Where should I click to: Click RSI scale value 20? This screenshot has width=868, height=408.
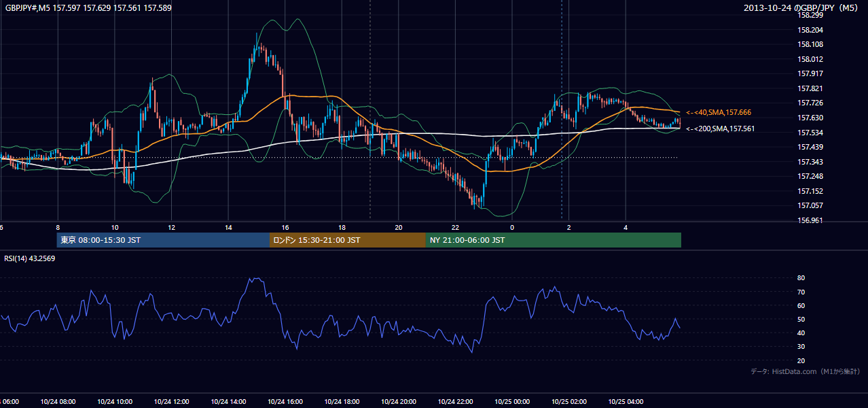pos(801,360)
